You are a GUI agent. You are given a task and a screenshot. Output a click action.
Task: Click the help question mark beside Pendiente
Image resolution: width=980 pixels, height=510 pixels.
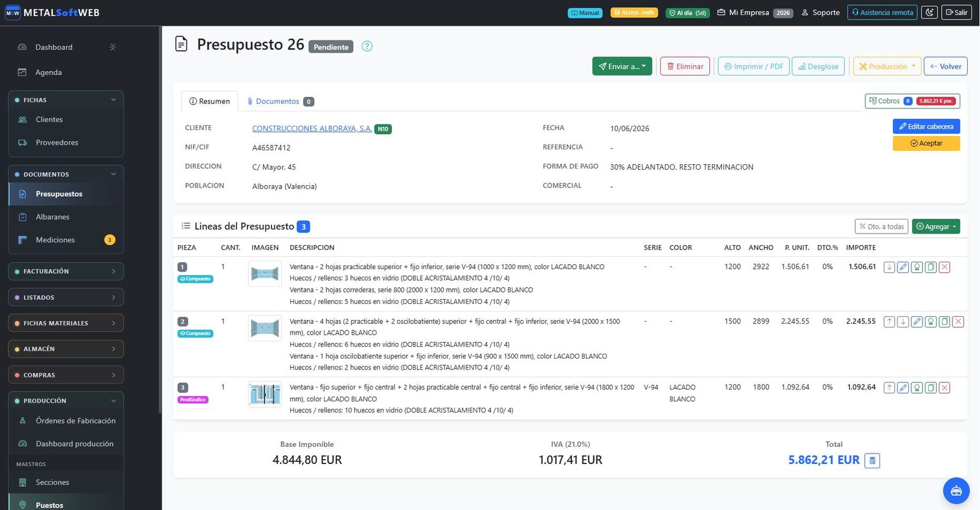(x=367, y=46)
